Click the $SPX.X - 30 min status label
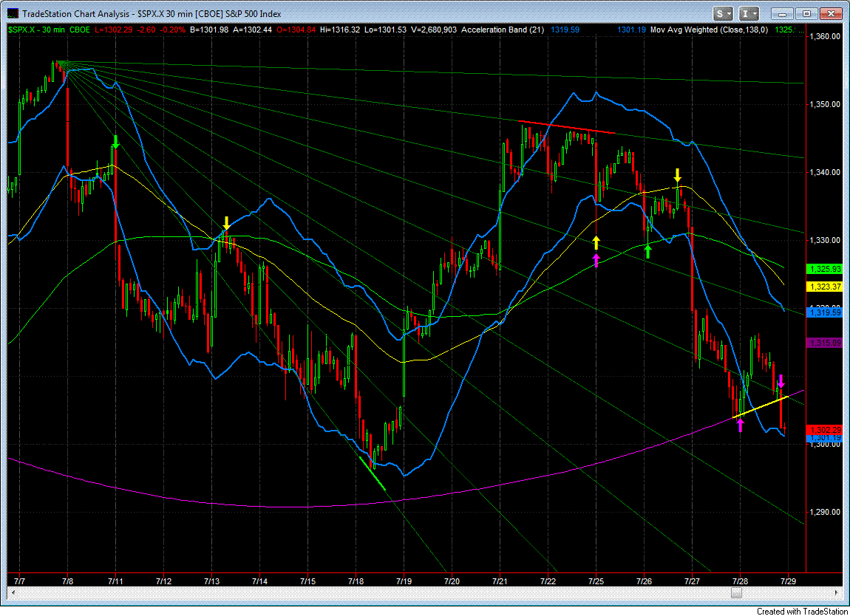 point(37,30)
